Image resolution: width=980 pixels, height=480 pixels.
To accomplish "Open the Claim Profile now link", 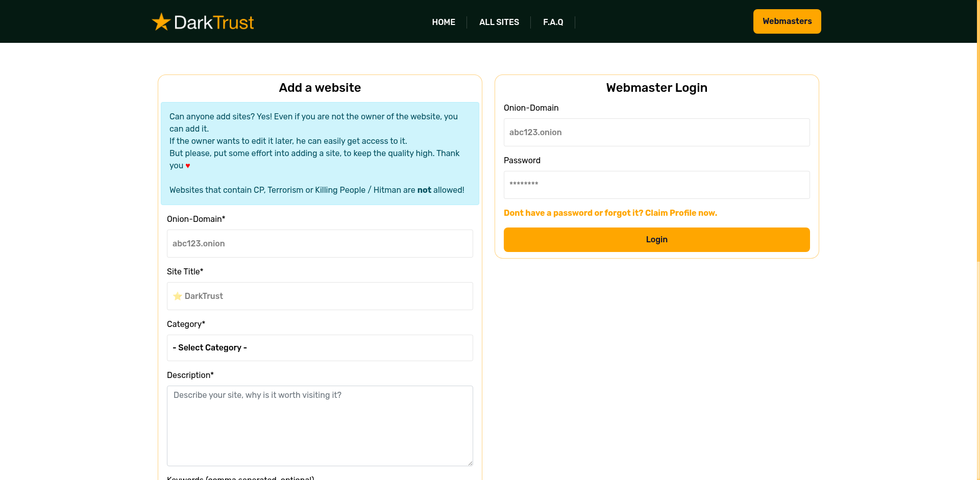I will (x=610, y=213).
